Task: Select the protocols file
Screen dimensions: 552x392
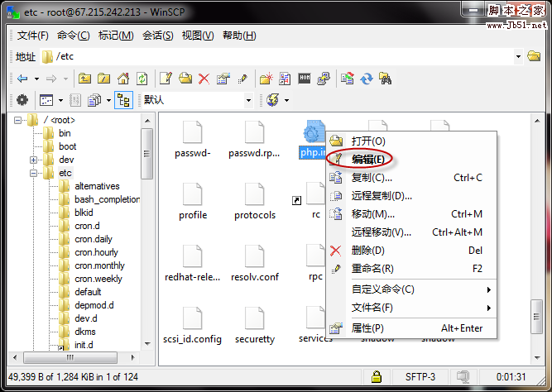Action: tap(255, 201)
